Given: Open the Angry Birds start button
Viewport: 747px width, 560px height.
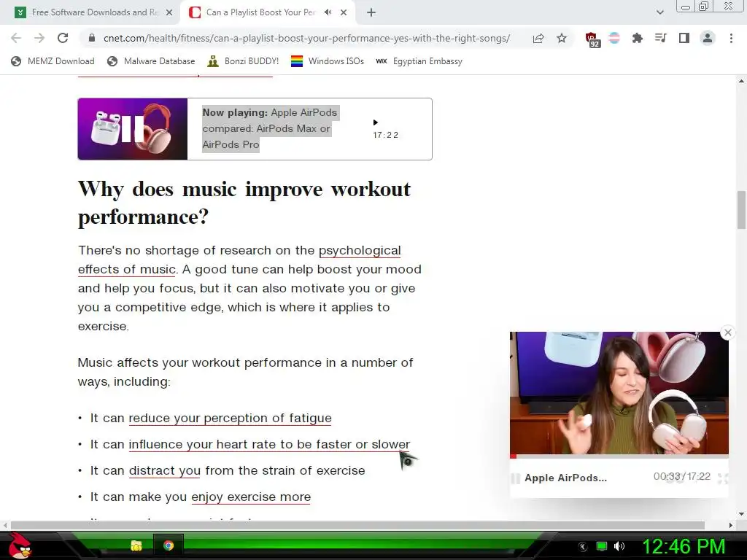Looking at the screenshot, I should [20, 545].
